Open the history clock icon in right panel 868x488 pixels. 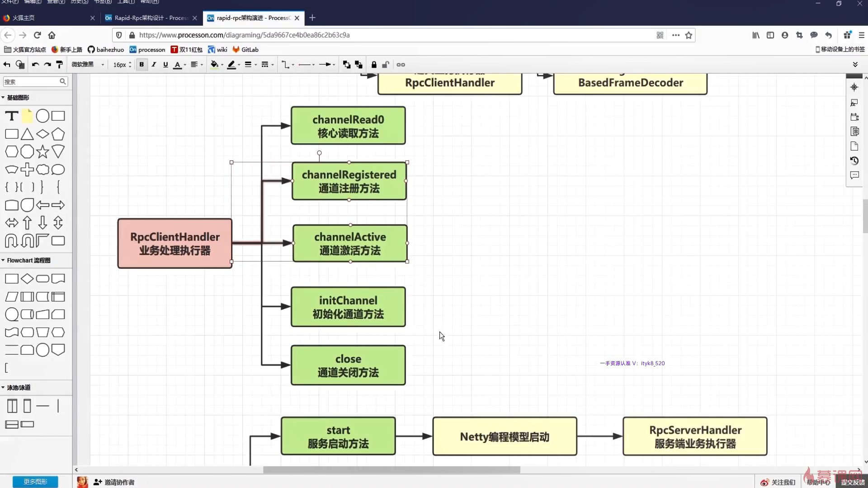(x=854, y=160)
